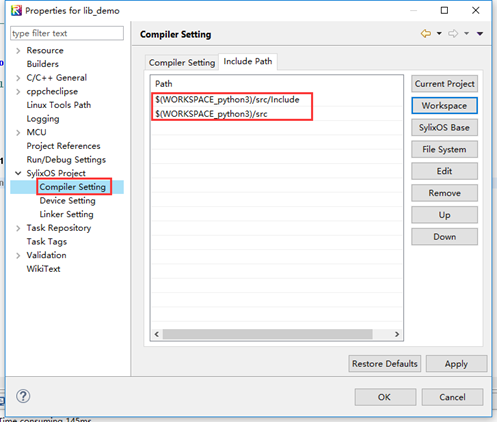Dismiss dialog with Cancel button
This screenshot has width=497, height=422.
coord(452,397)
